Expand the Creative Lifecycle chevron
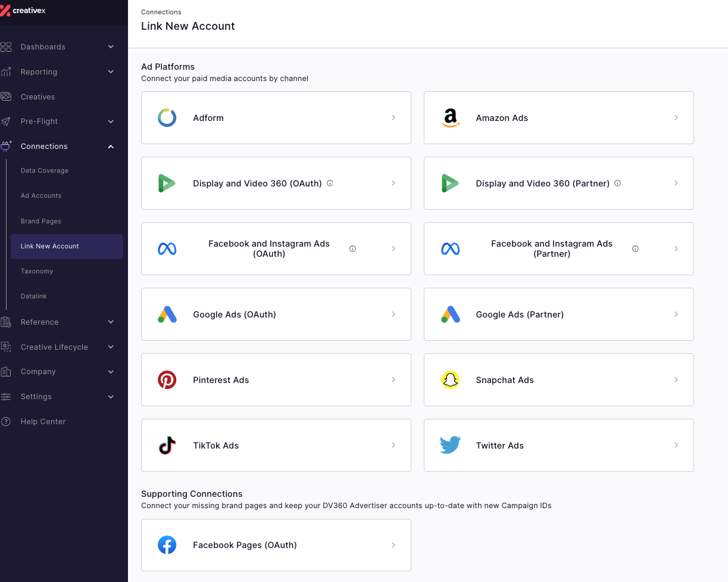The image size is (728, 582). click(x=111, y=347)
